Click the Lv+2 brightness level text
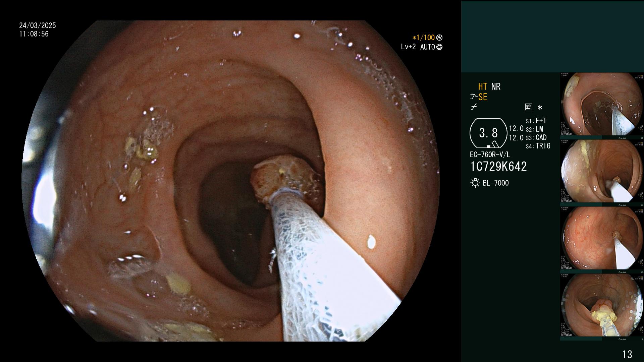The image size is (644, 362). [x=408, y=47]
